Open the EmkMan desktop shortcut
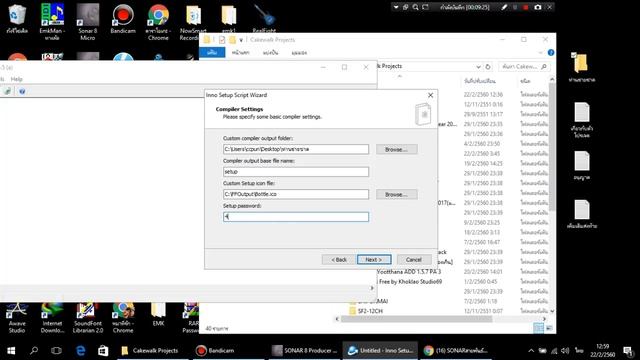Image resolution: width=640 pixels, height=360 pixels. tap(52, 22)
